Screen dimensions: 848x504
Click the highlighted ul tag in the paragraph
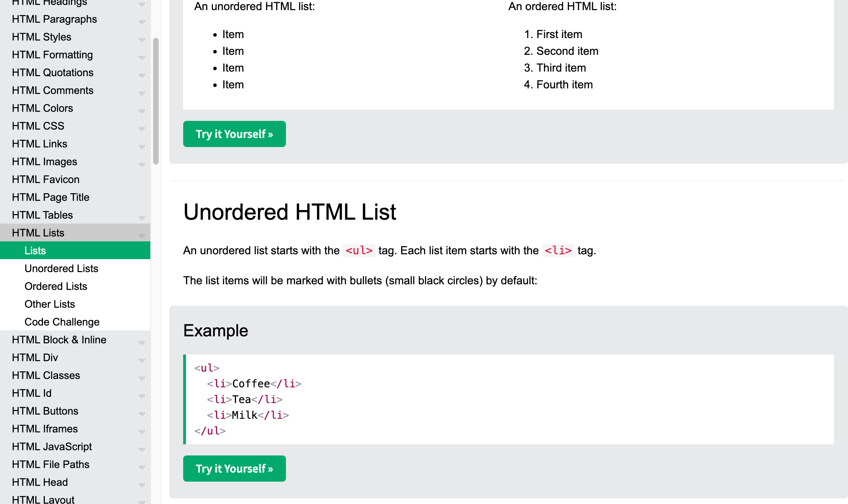point(359,250)
